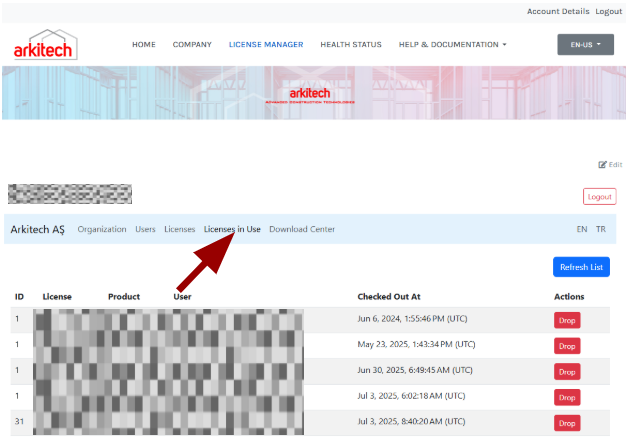Click the red-outlined Logout button
The width and height of the screenshot is (627, 440).
tap(599, 196)
